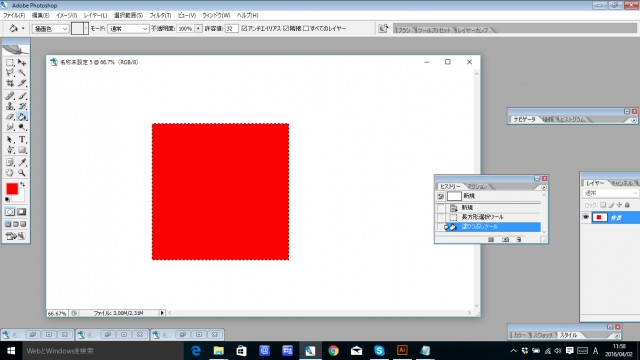Select the Type tool
Image resolution: width=640 pixels, height=360 pixels.
click(22, 140)
